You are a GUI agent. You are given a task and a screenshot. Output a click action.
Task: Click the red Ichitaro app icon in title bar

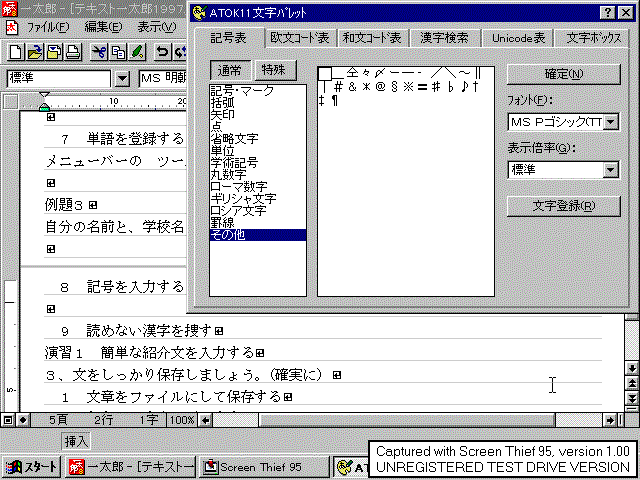(x=10, y=9)
